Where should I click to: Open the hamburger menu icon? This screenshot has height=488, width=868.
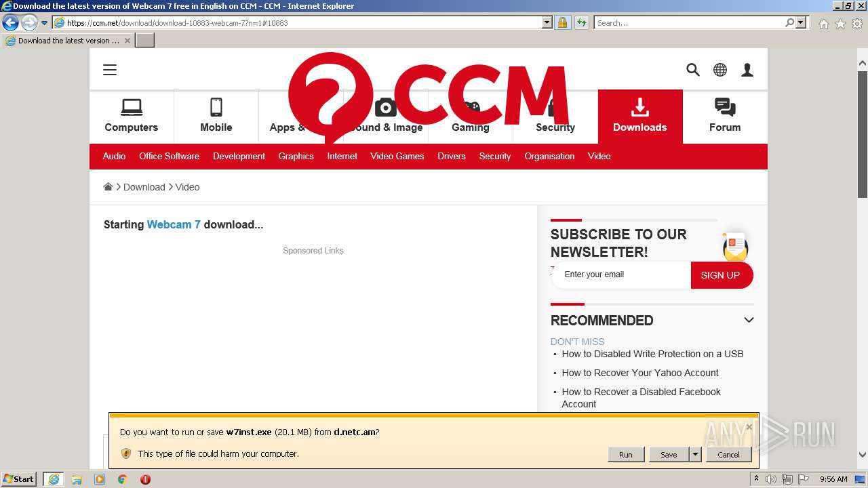tap(110, 70)
